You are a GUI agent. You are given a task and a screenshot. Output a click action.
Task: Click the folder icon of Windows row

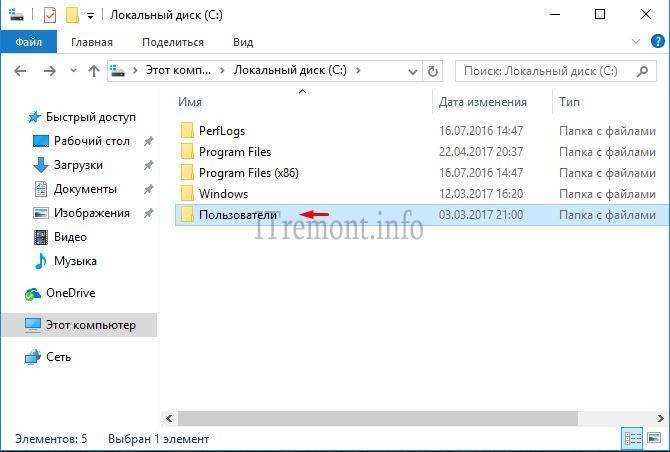187,194
